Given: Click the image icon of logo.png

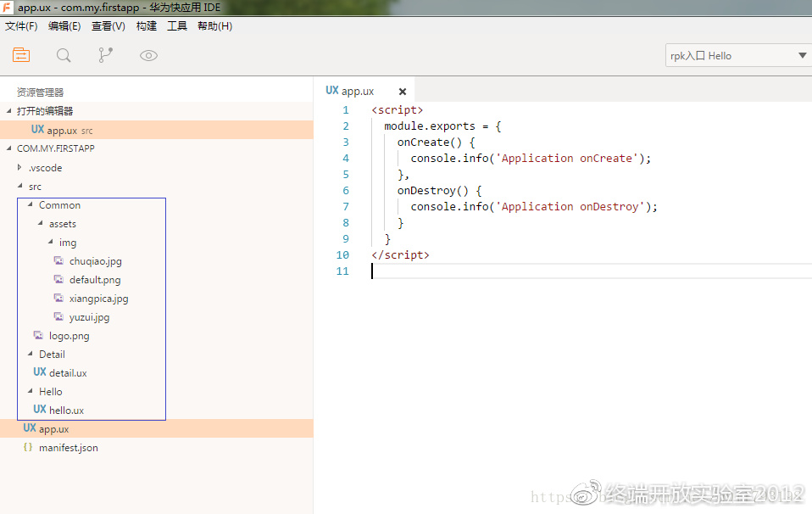Looking at the screenshot, I should pos(38,335).
